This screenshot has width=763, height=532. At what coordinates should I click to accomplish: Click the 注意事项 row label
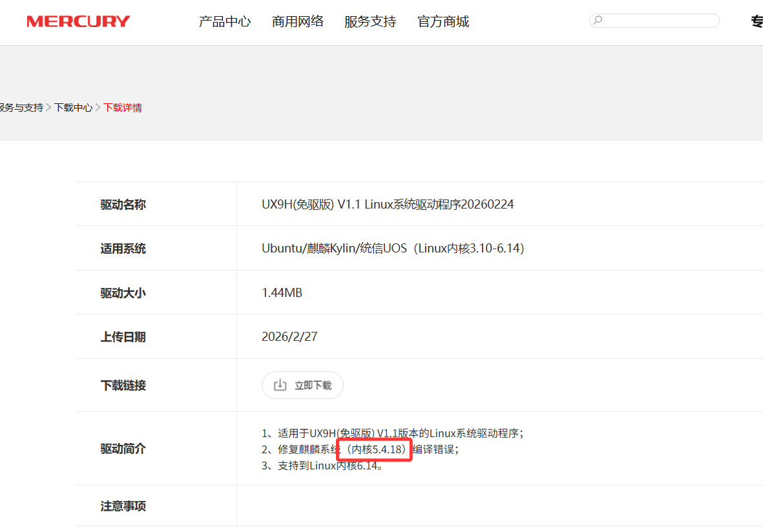(123, 506)
